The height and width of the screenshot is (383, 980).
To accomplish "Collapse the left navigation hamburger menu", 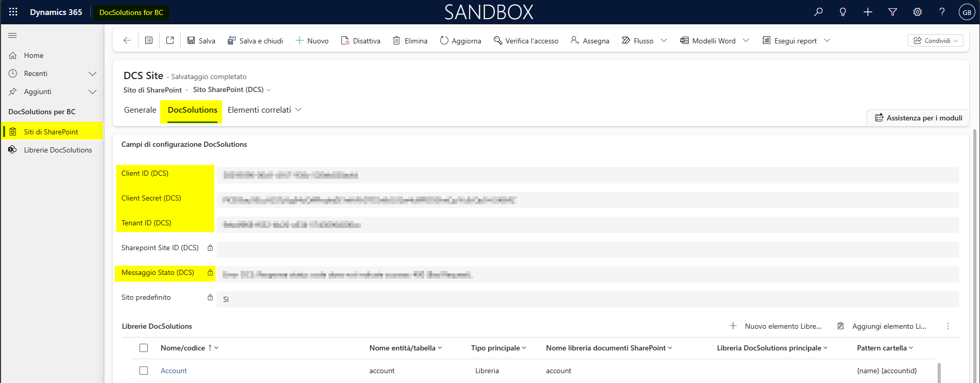I will 12,35.
